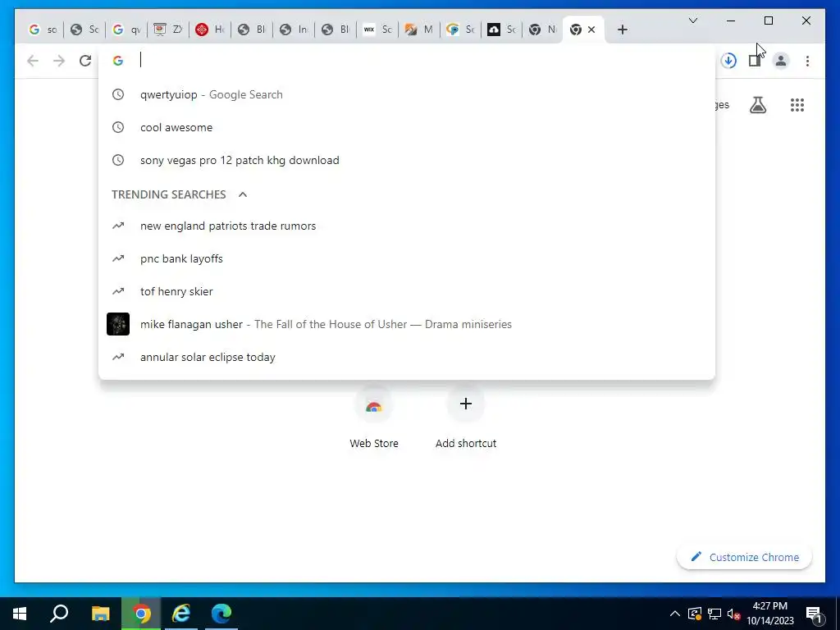Switch to the 'M' tab

(x=419, y=30)
